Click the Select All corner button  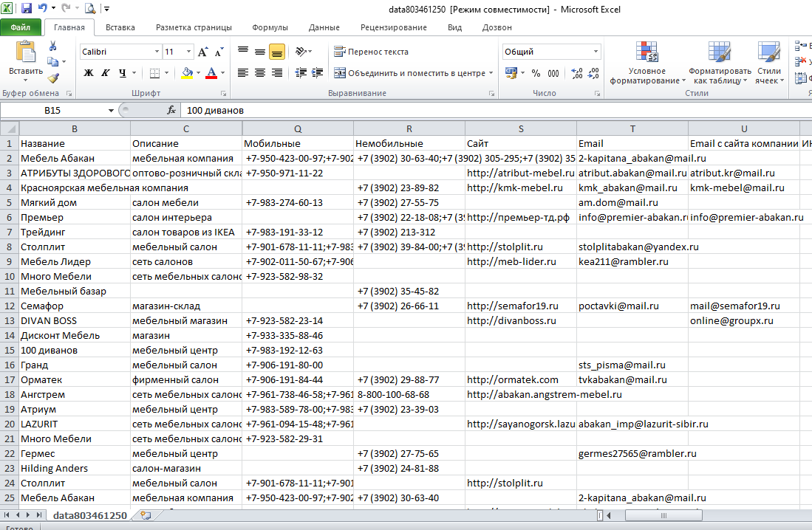pos(10,129)
